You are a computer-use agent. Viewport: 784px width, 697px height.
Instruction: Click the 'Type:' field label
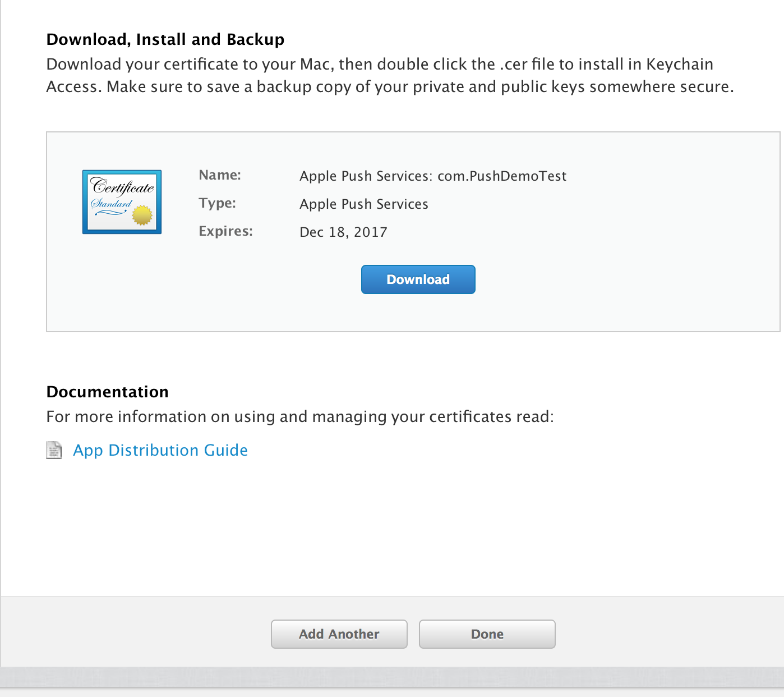(217, 203)
